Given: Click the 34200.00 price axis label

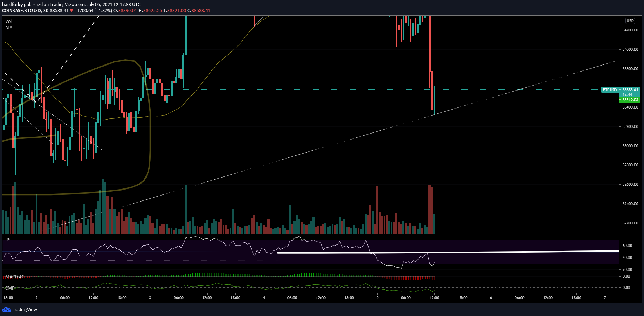Looking at the screenshot, I should pos(630,30).
